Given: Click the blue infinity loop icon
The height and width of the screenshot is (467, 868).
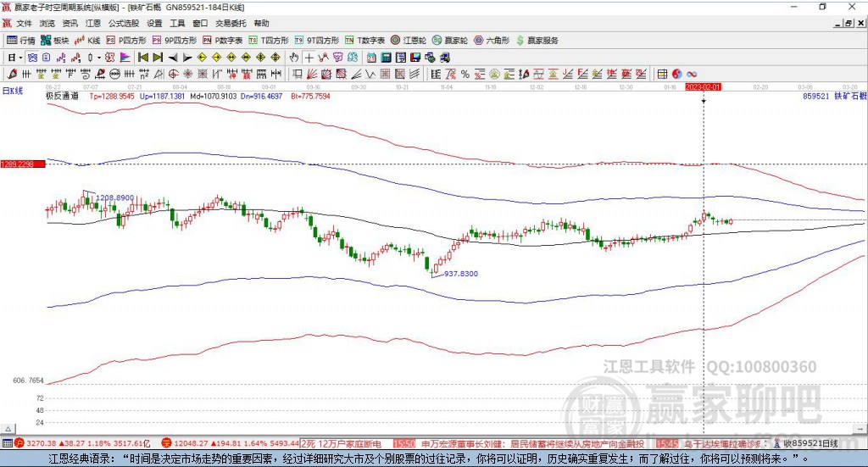Looking at the screenshot, I should pyautogui.click(x=692, y=74).
